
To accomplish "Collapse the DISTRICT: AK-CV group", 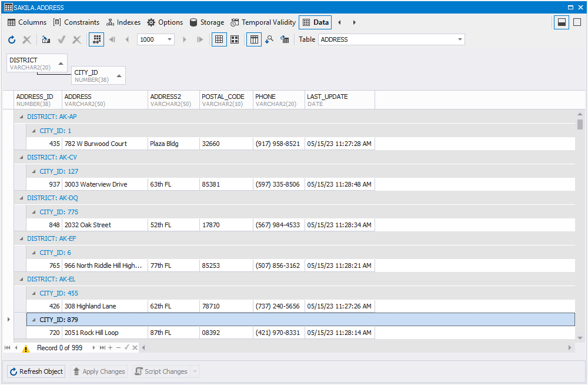I will tap(21, 157).
